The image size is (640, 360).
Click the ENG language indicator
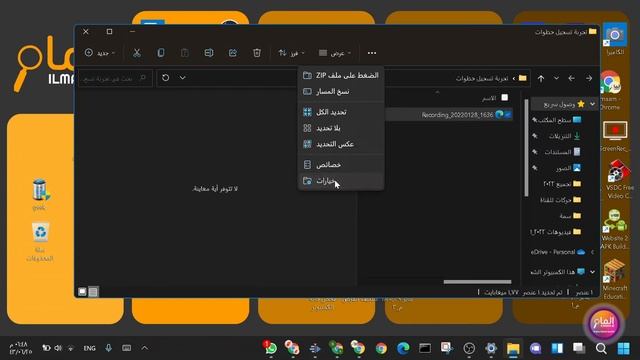(89, 348)
